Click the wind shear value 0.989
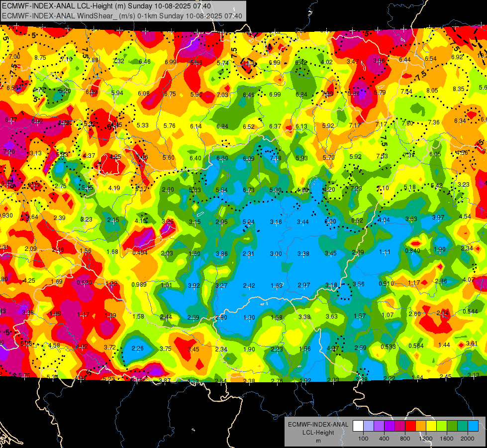The height and width of the screenshot is (448, 487). [139, 284]
